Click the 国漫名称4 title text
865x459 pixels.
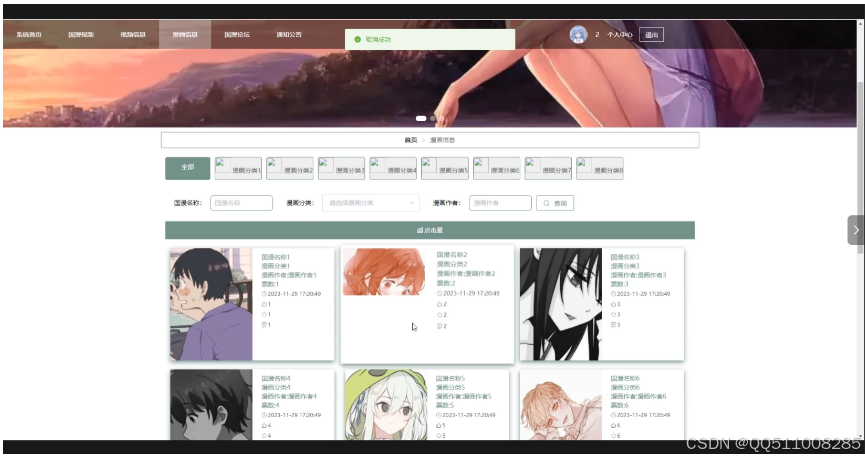coord(276,378)
